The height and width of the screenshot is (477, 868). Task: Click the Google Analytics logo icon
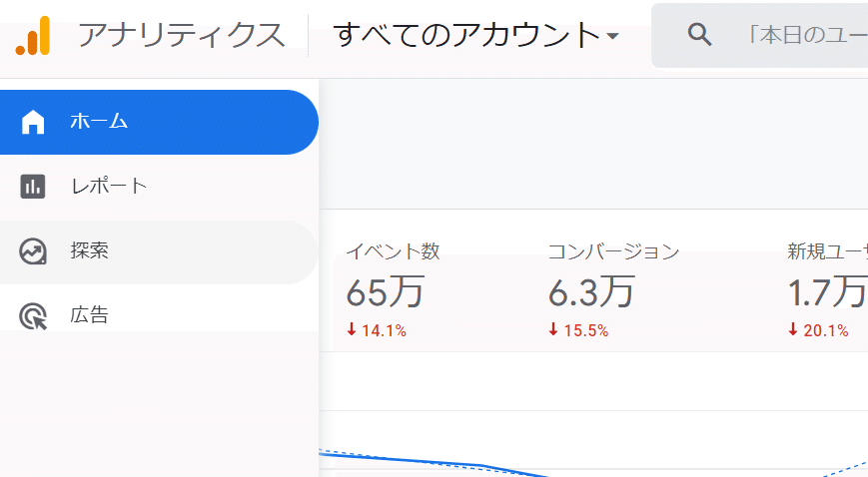[33, 36]
